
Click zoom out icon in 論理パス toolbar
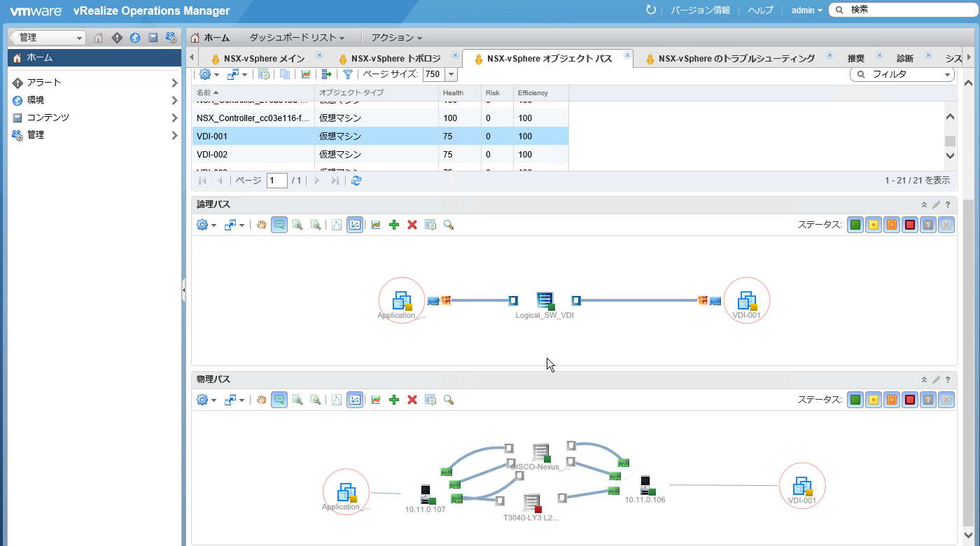[x=316, y=225]
